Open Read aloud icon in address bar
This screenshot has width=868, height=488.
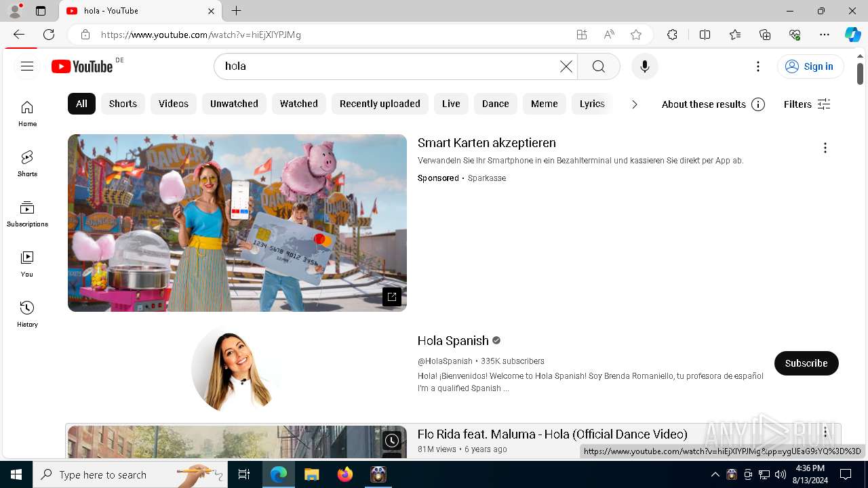[609, 35]
